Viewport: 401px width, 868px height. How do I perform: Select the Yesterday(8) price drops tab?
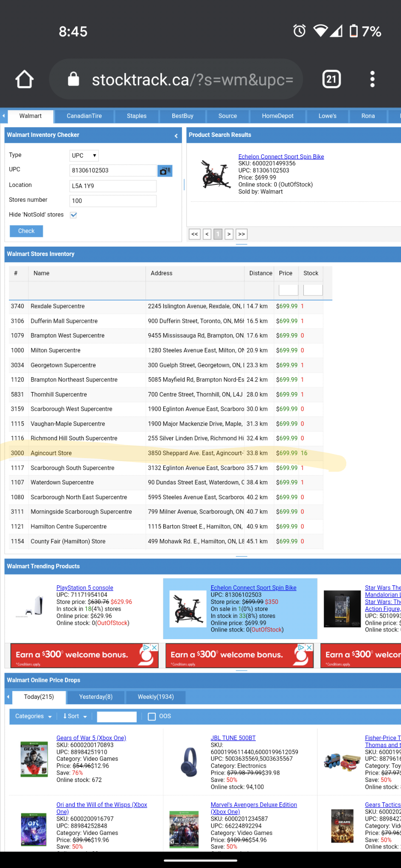point(96,697)
